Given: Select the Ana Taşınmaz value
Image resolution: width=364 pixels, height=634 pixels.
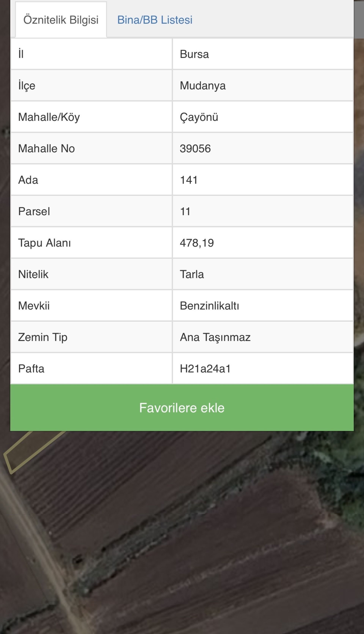Looking at the screenshot, I should [215, 337].
